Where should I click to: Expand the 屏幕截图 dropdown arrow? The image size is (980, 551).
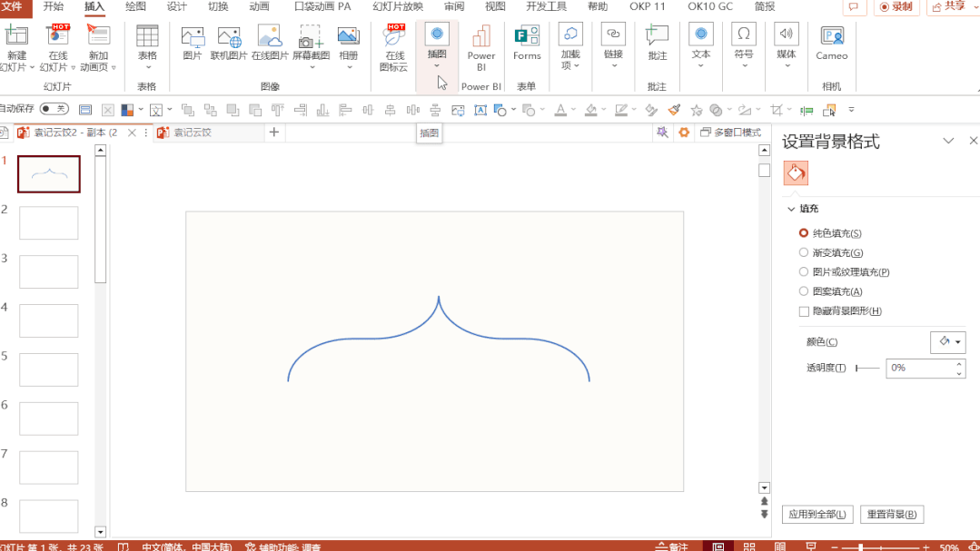click(312, 67)
